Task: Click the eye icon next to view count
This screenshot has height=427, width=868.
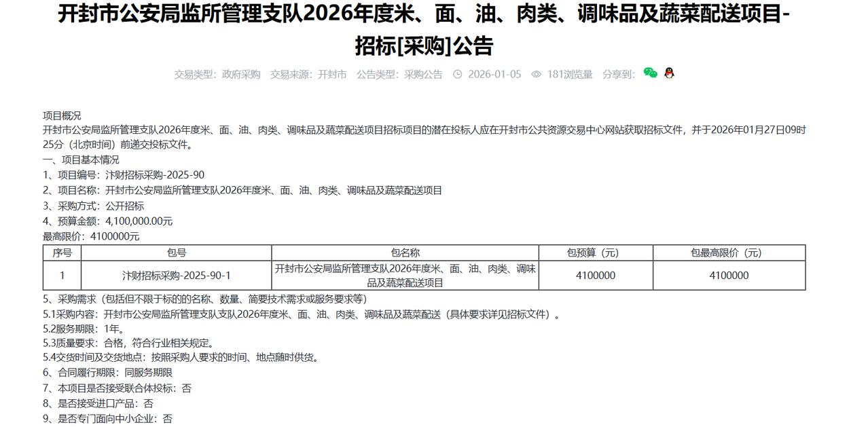Action: [537, 75]
